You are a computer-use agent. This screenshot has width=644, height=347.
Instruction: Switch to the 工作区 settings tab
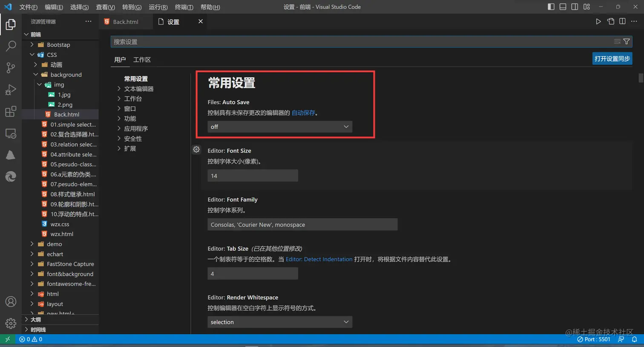tap(142, 60)
